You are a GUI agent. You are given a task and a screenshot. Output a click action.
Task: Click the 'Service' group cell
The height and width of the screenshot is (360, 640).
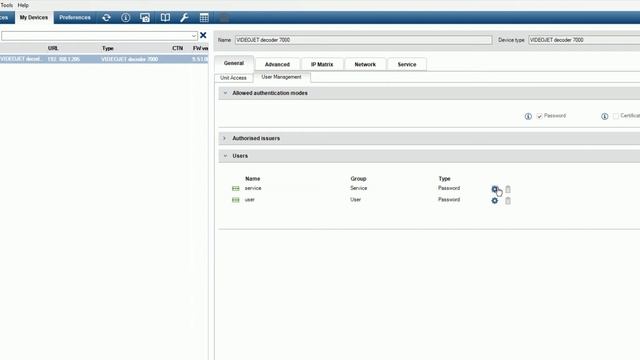pyautogui.click(x=358, y=188)
